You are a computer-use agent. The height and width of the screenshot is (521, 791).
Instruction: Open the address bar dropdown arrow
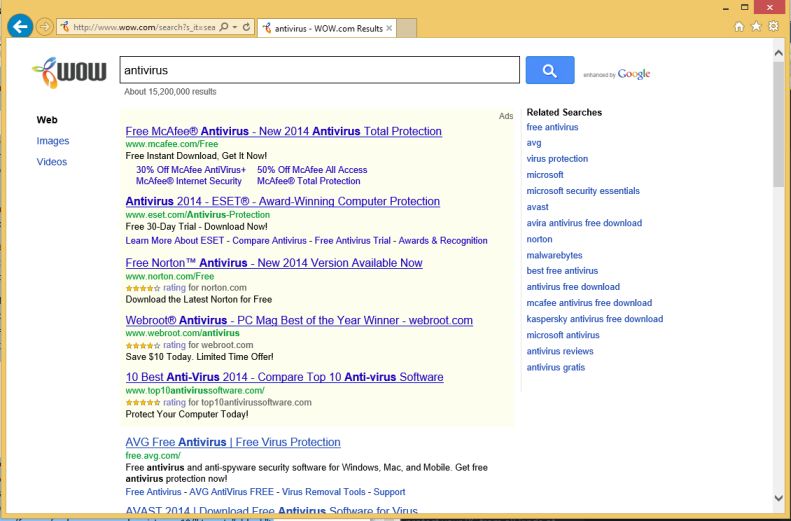pos(235,27)
